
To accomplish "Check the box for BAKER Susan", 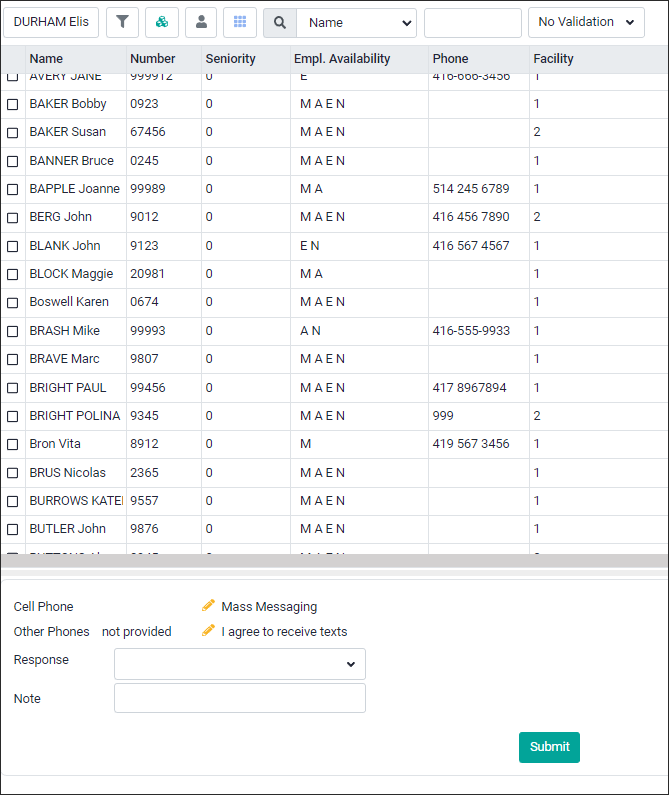I will (x=13, y=133).
